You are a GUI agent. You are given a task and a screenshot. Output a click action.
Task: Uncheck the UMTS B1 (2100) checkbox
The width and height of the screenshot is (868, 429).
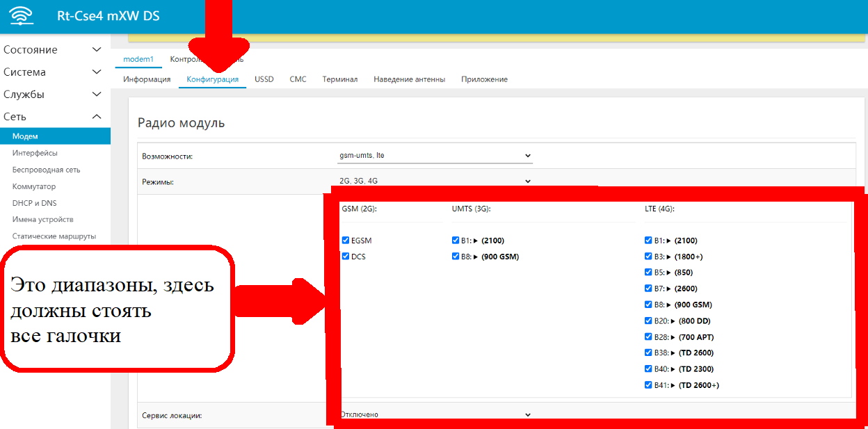pyautogui.click(x=456, y=241)
